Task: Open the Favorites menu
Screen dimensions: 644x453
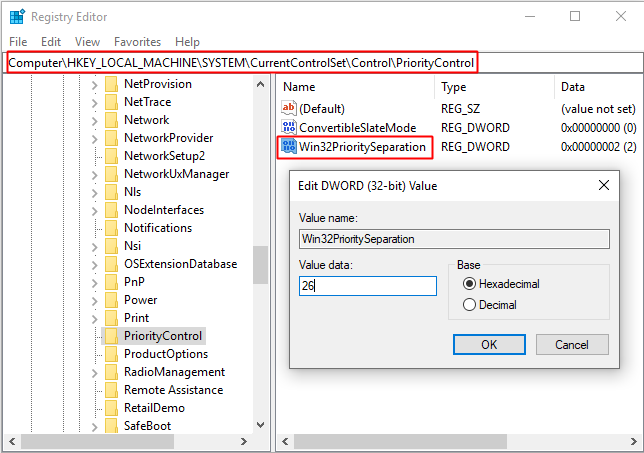Action: click(138, 42)
